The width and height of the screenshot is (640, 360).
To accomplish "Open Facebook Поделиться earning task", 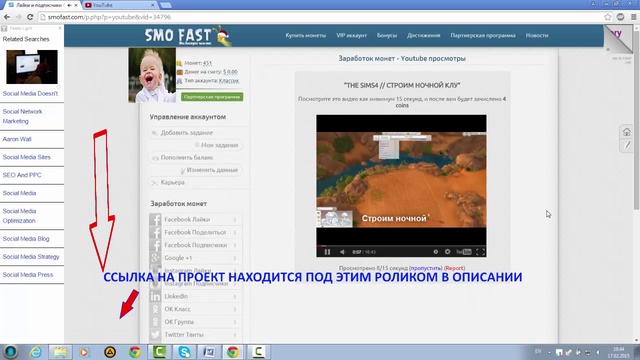I will [196, 232].
